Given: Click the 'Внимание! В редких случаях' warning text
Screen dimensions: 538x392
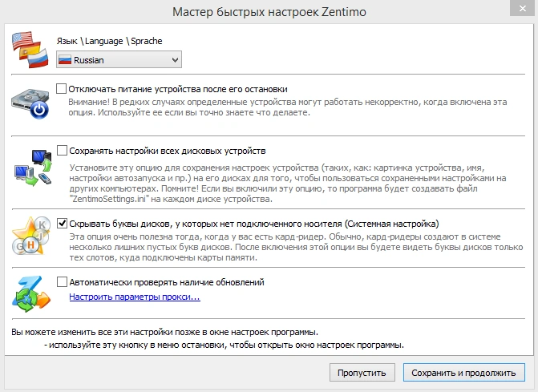Looking at the screenshot, I should pos(288,107).
